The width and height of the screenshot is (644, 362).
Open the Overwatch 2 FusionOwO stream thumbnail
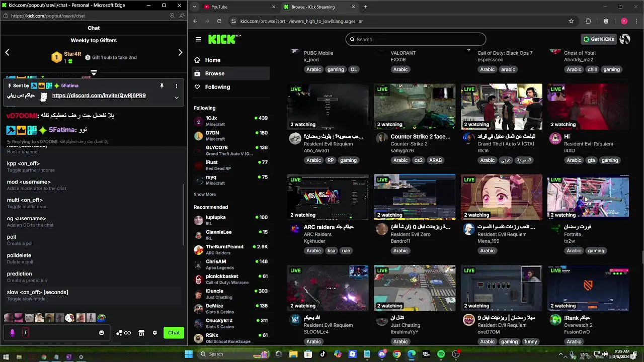588,288
